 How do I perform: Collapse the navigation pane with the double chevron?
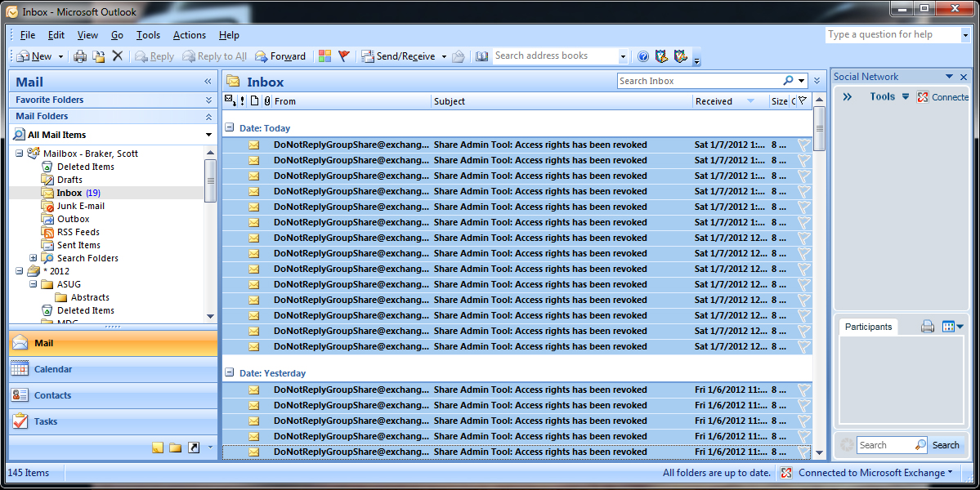point(208,81)
